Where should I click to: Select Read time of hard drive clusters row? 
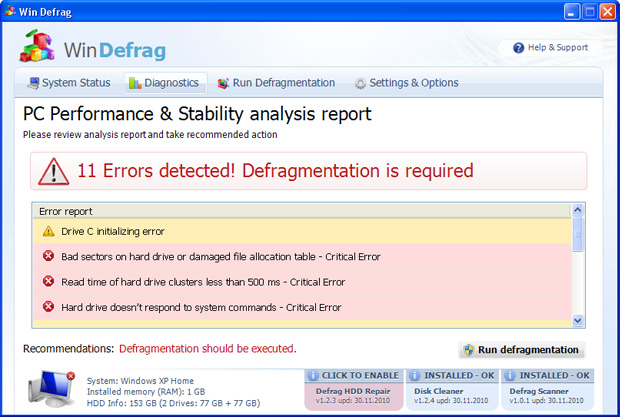click(302, 282)
